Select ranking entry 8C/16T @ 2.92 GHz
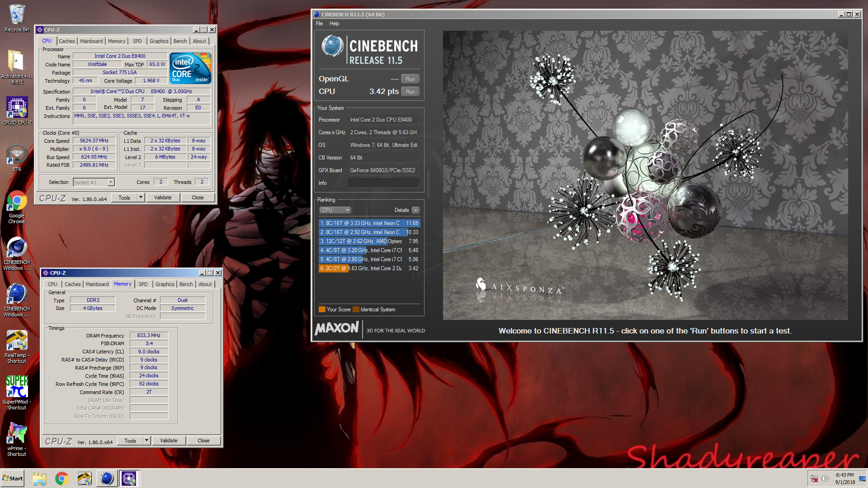 (x=369, y=232)
